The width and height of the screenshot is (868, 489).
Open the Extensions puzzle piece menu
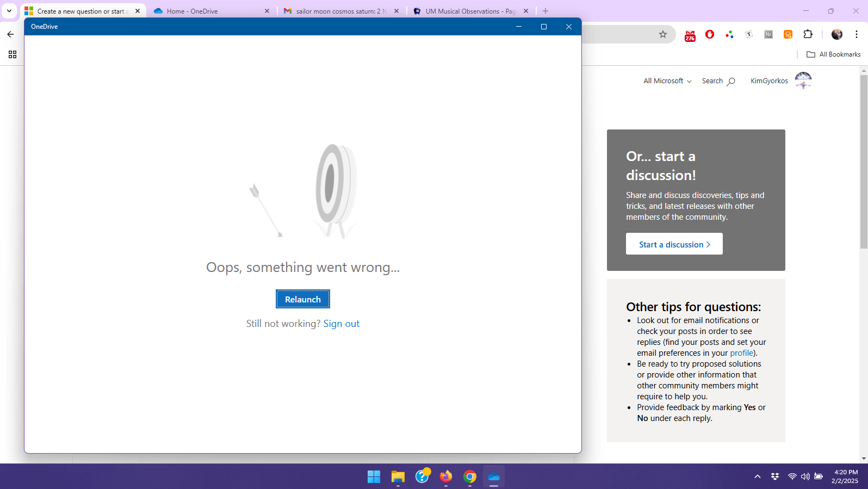coord(808,34)
